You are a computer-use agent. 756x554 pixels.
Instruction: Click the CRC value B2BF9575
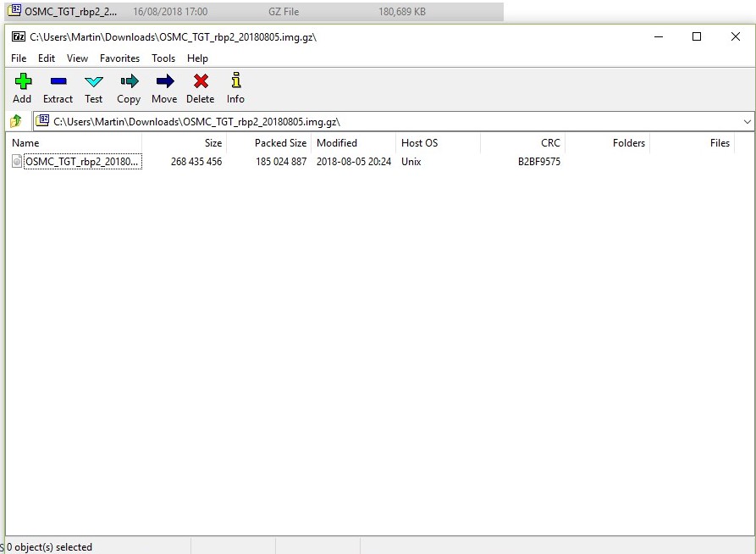click(x=539, y=162)
